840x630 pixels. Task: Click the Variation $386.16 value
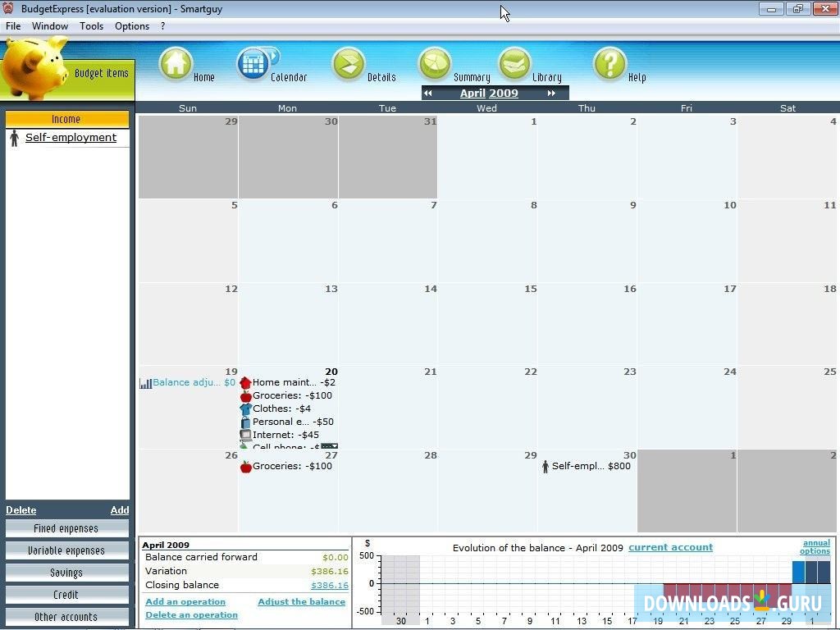(330, 572)
